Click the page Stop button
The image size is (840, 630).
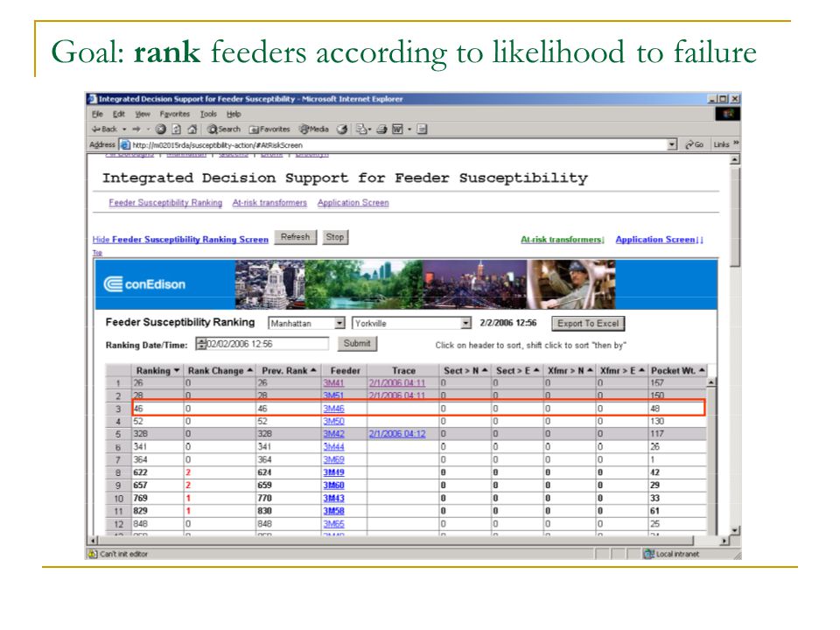335,237
